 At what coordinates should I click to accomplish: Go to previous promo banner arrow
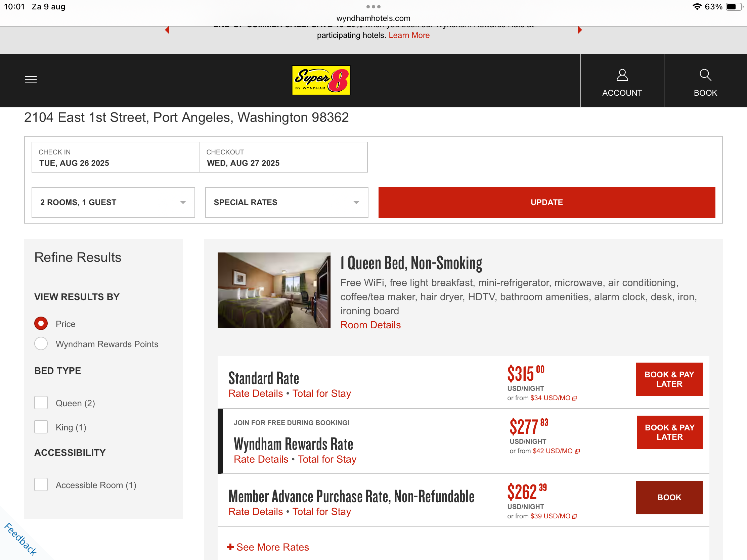(x=167, y=30)
